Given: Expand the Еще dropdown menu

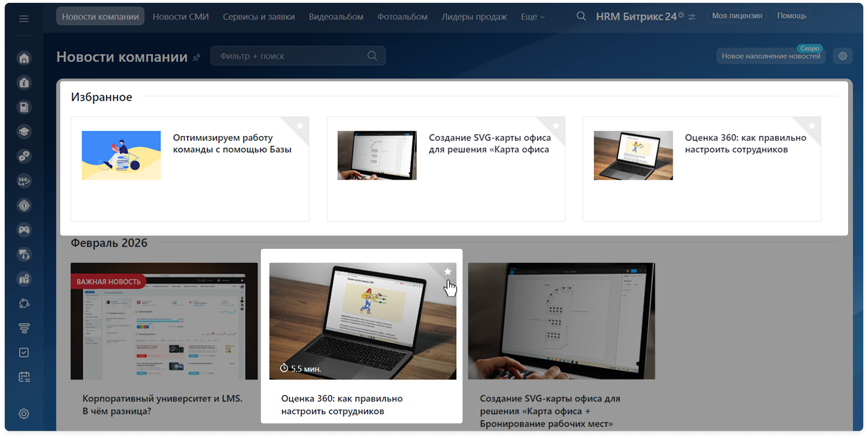Looking at the screenshot, I should (533, 17).
